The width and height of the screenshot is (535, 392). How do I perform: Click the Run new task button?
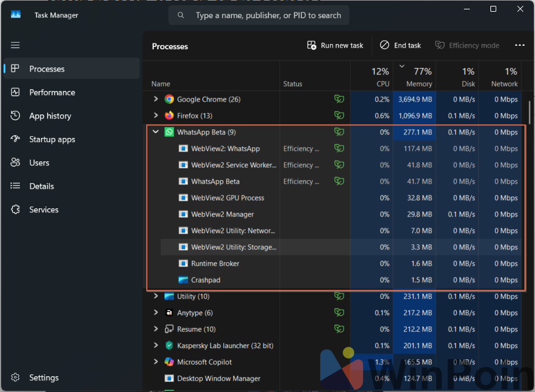(x=335, y=45)
